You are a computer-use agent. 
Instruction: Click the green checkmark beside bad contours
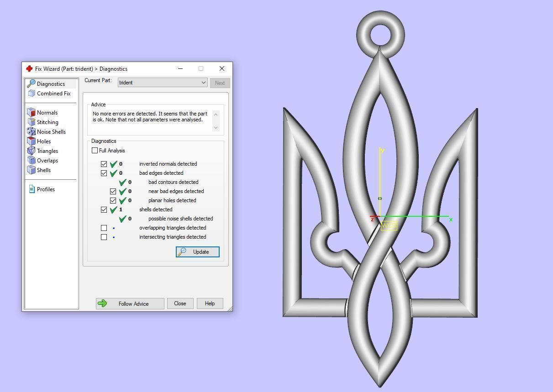pos(123,182)
